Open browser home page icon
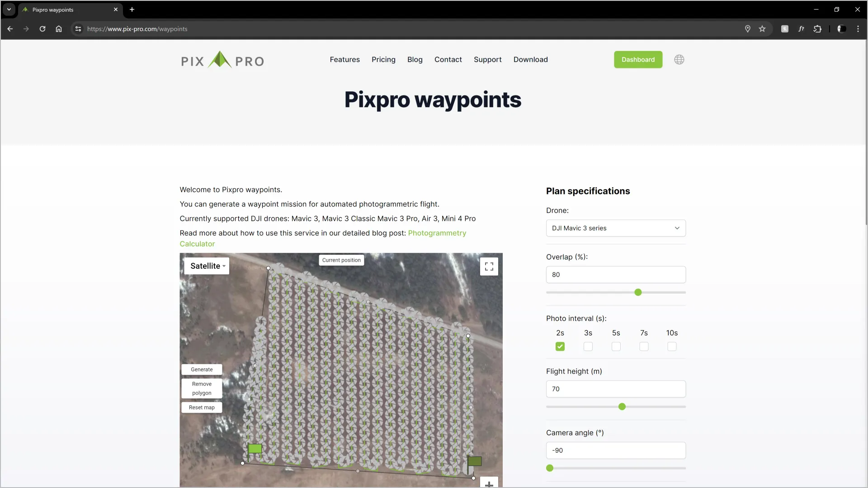Viewport: 868px width, 488px height. (59, 29)
